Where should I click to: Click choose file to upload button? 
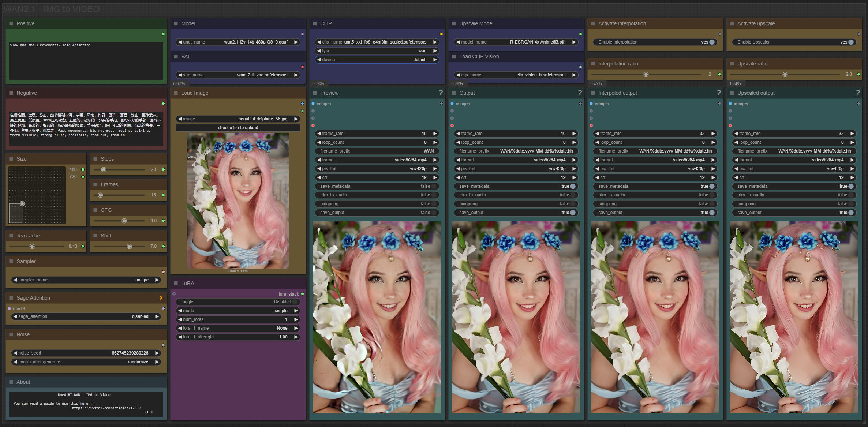pos(238,128)
